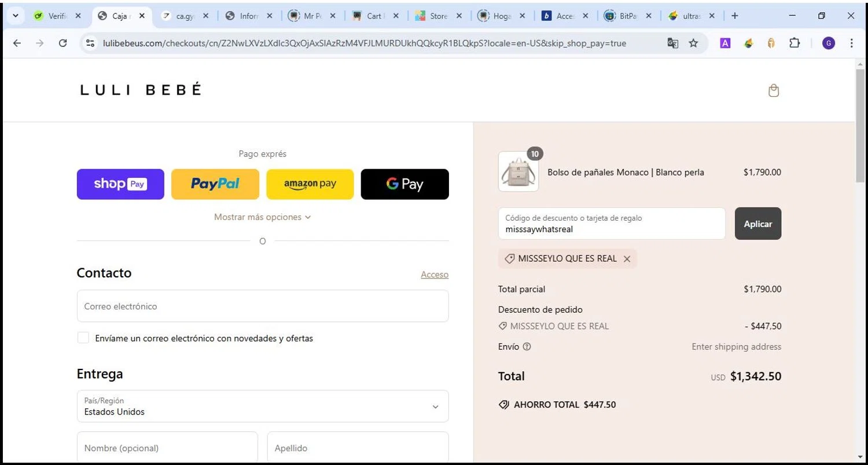
Task: Pay with PayPal
Action: (x=215, y=184)
